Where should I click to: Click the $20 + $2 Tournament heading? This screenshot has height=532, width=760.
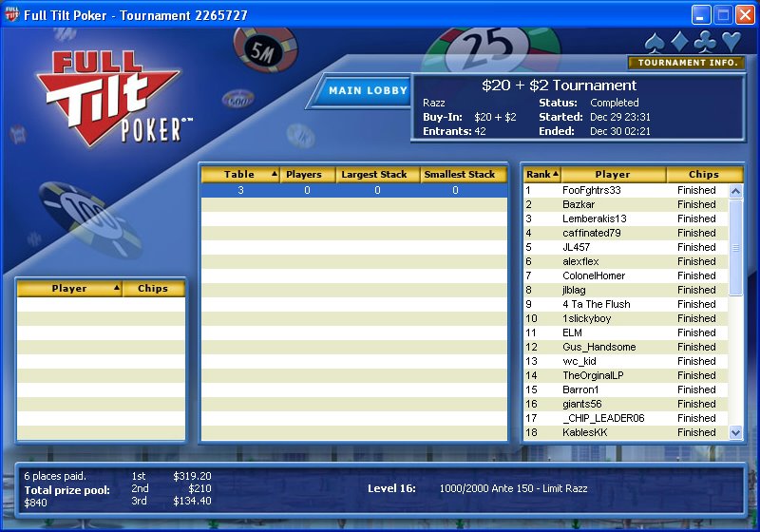click(x=559, y=85)
